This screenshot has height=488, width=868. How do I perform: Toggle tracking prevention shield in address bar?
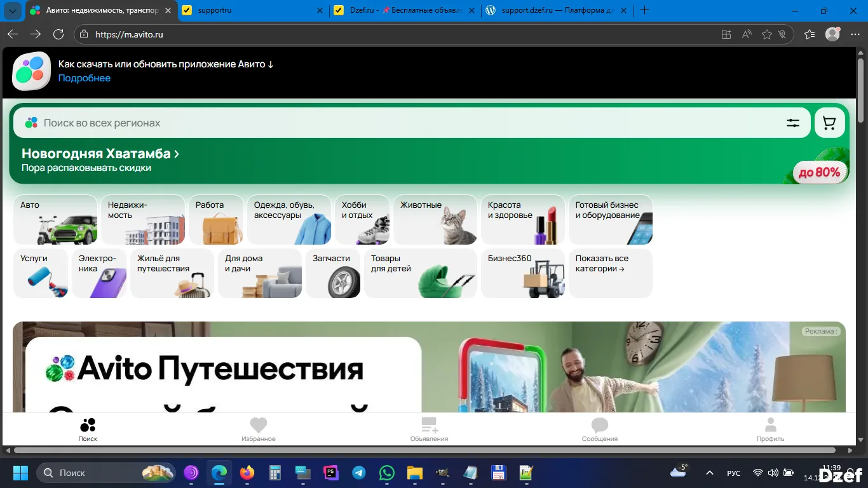point(783,35)
